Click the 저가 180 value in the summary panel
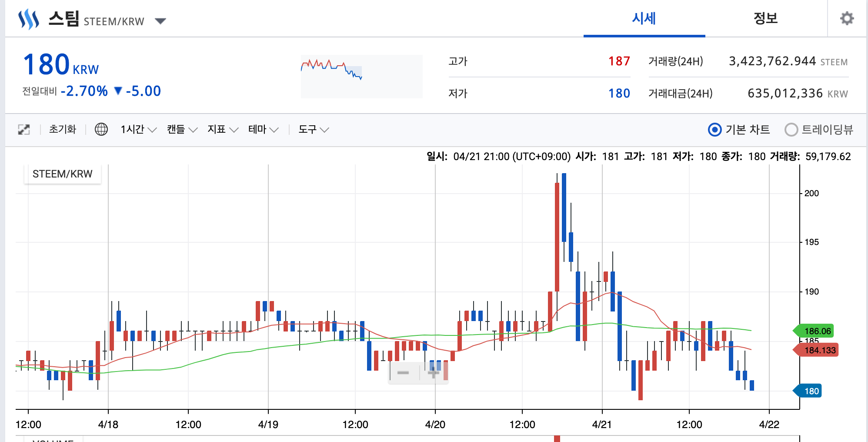 [619, 94]
